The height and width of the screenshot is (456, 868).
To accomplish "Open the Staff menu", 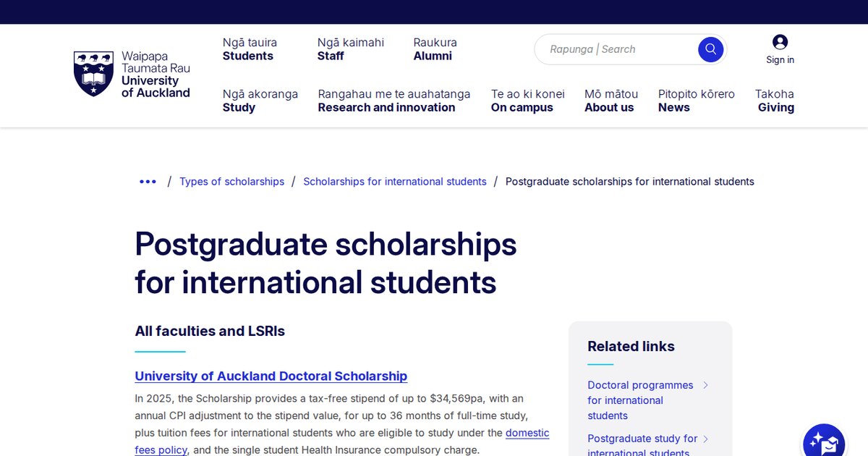I will coord(351,49).
